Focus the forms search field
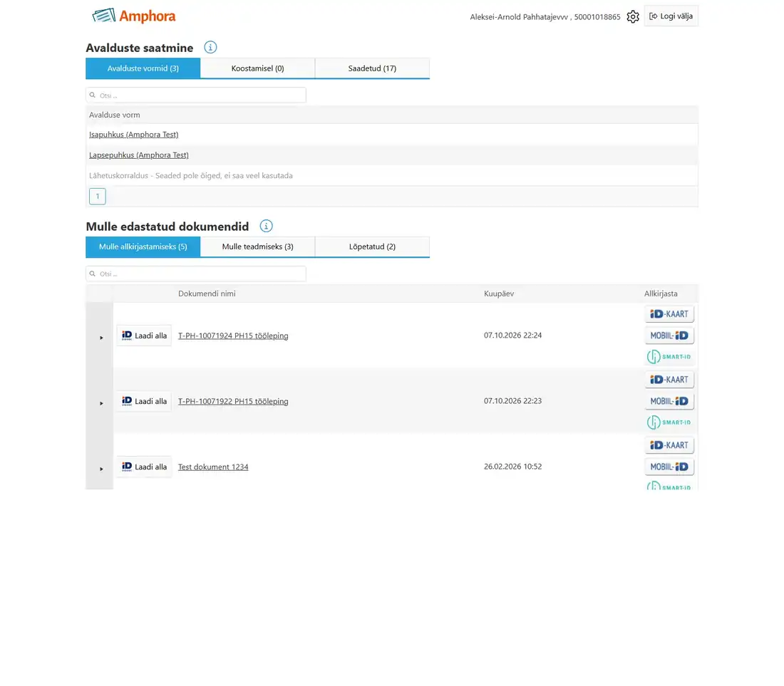Viewport: 784px width, 686px height. [x=196, y=95]
